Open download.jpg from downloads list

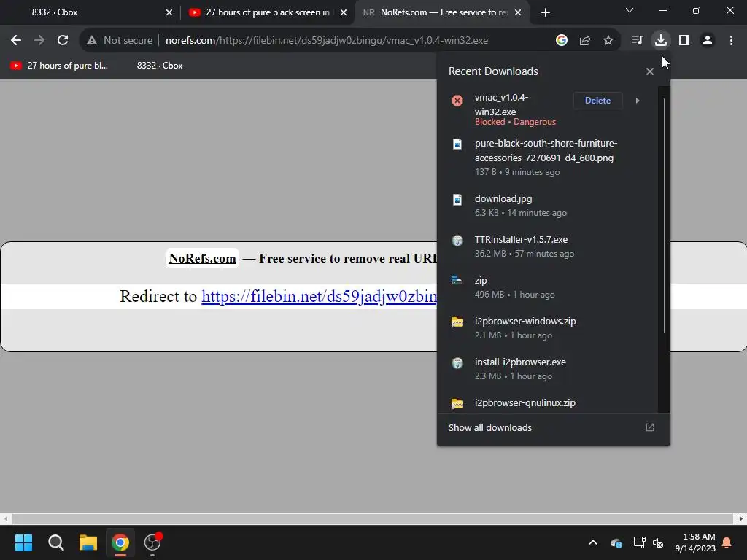(546, 206)
